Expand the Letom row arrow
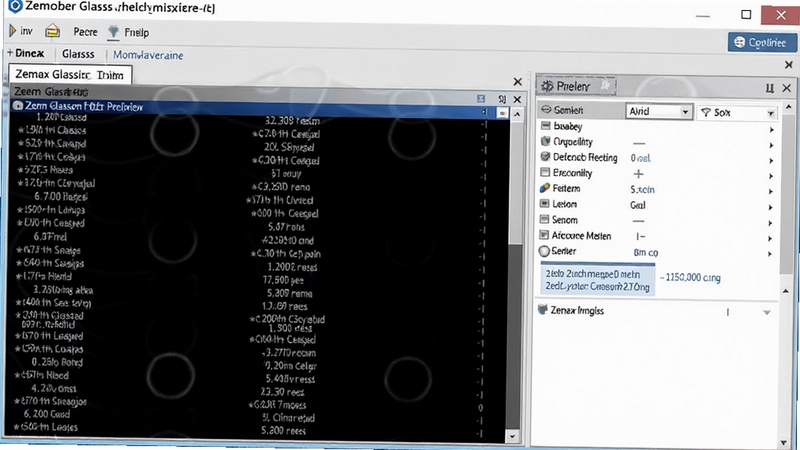 tap(771, 208)
